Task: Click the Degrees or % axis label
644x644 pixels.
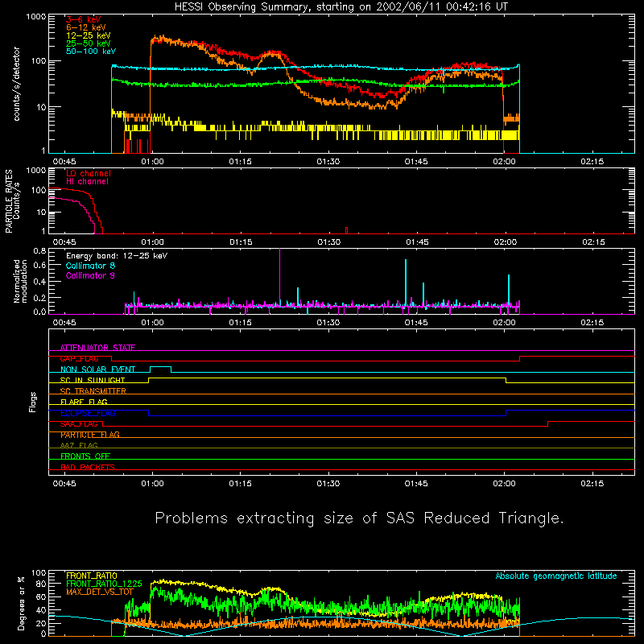Action: click(x=21, y=603)
